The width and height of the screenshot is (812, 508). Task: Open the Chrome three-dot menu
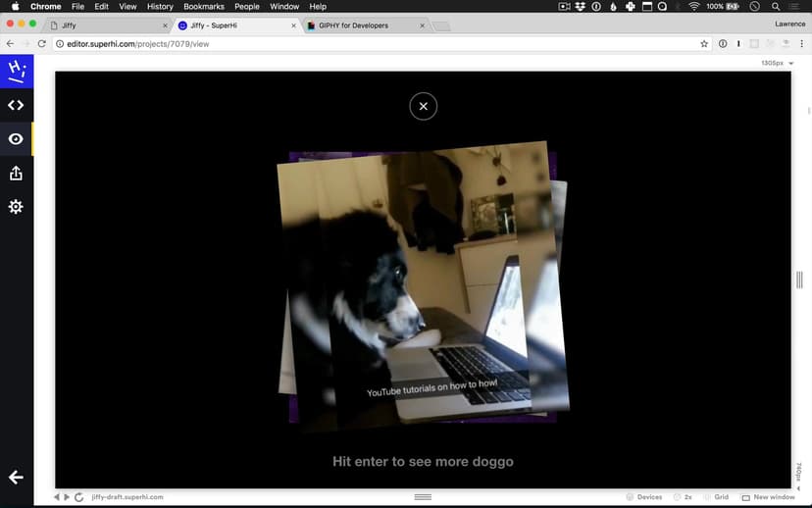[801, 44]
